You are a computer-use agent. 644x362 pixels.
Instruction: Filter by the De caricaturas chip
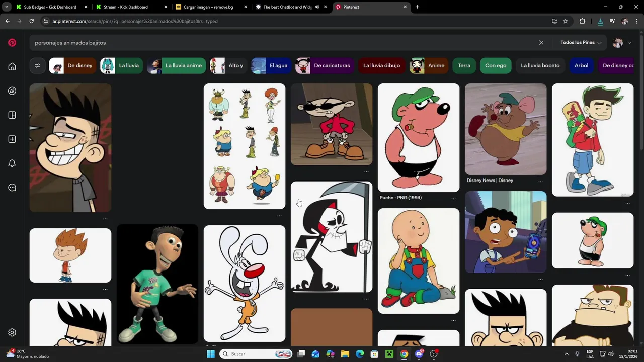point(325,65)
